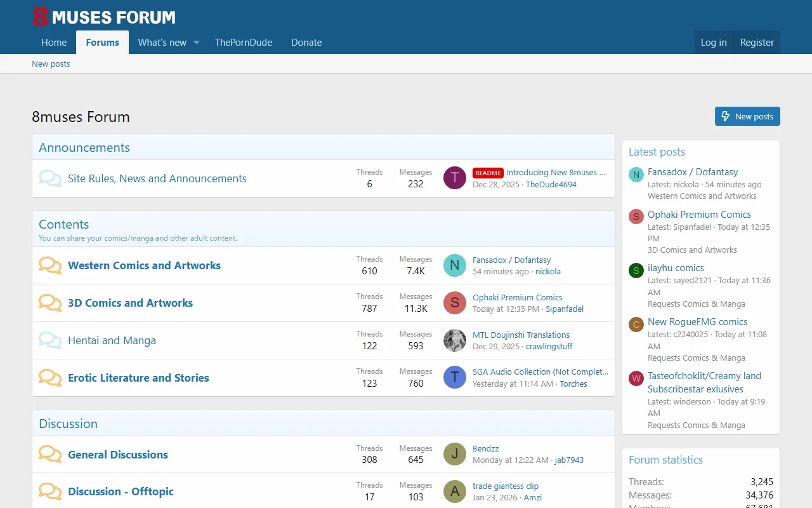Click the Western Comics and Artworks forum icon
The image size is (812, 508).
(50, 265)
